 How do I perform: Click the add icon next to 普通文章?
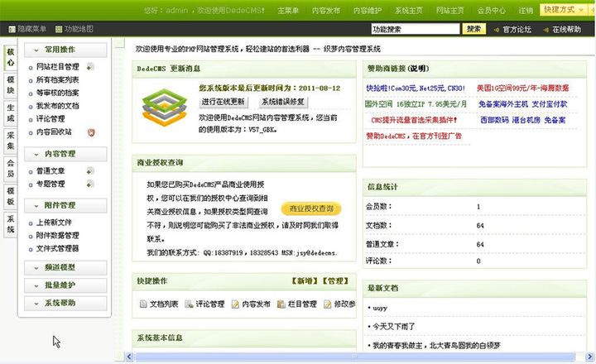click(90, 170)
